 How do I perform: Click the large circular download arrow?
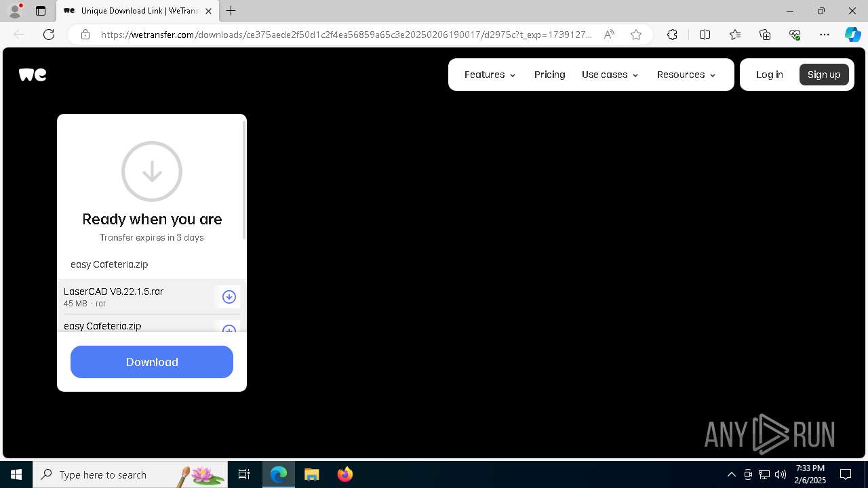[x=152, y=171]
